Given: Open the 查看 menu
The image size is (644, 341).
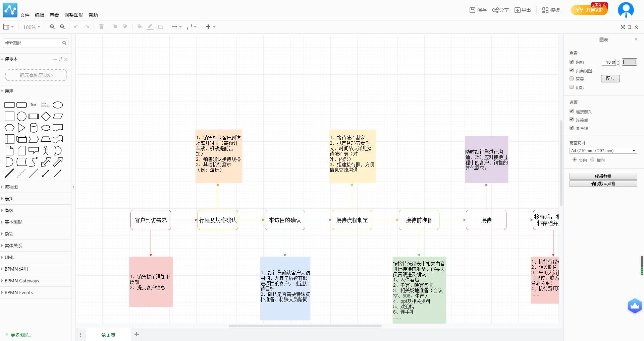Looking at the screenshot, I should point(54,15).
